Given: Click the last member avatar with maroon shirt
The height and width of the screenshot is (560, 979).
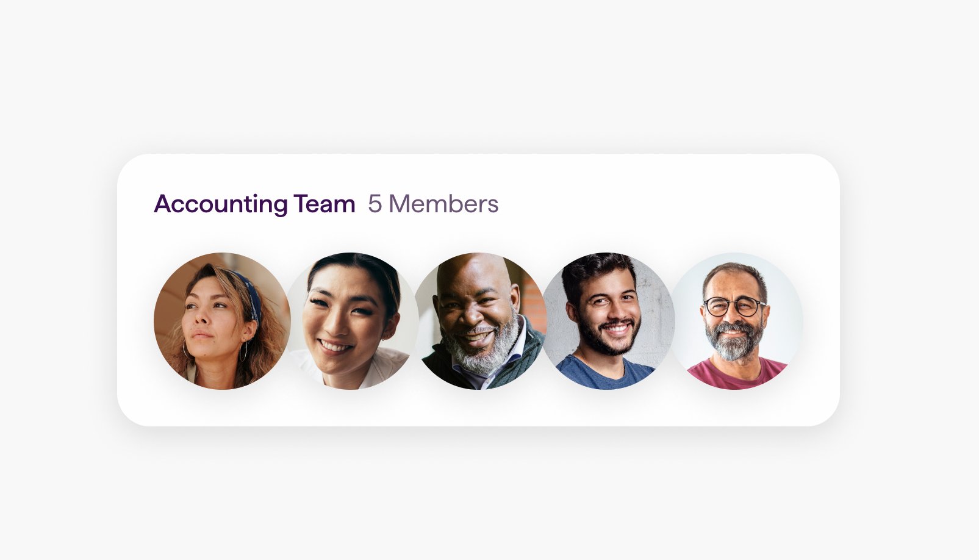Looking at the screenshot, I should [736, 321].
